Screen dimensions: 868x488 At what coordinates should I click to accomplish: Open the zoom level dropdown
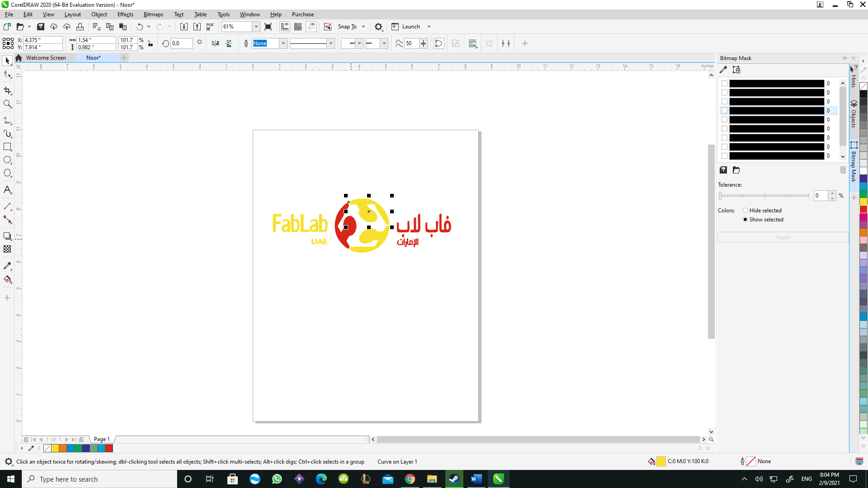(256, 27)
